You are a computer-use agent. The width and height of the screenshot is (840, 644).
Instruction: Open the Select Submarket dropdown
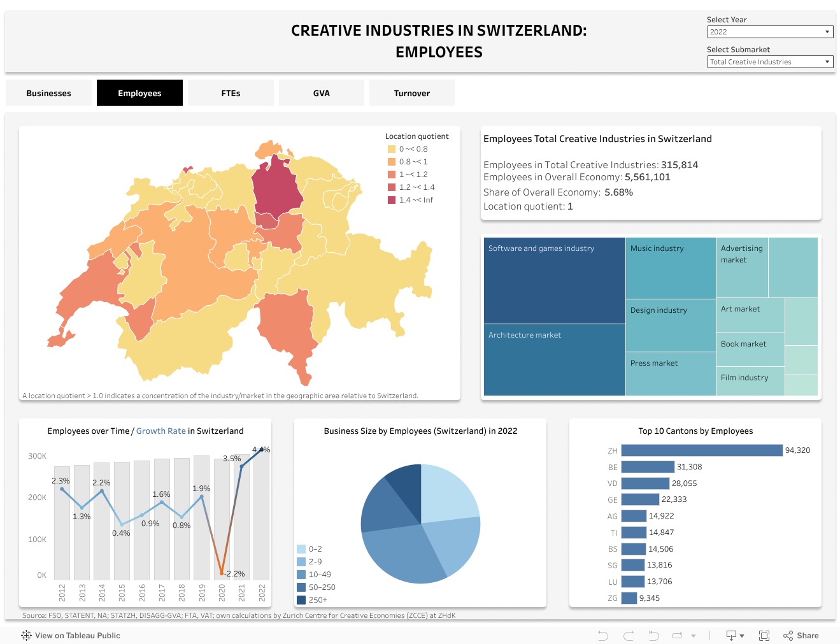(x=770, y=62)
